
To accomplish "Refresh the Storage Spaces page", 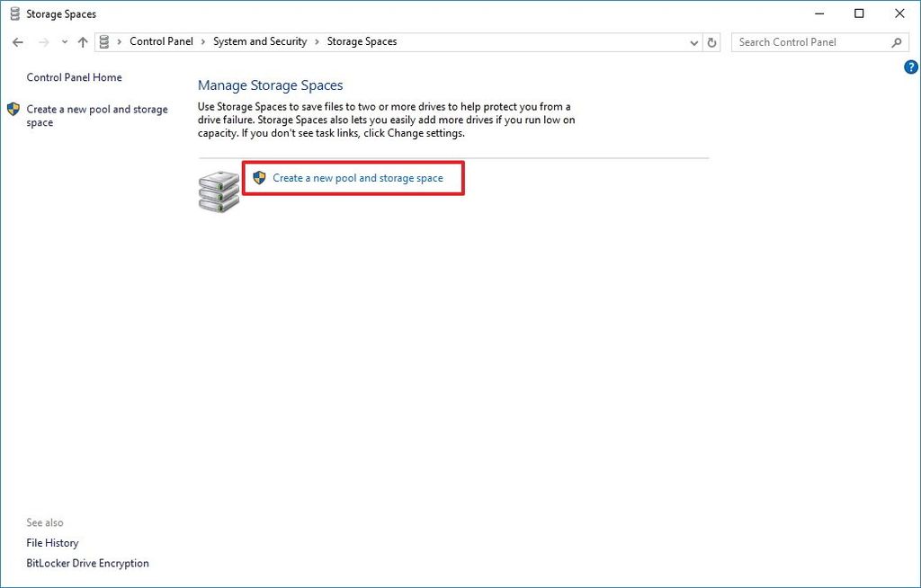I will [x=711, y=41].
